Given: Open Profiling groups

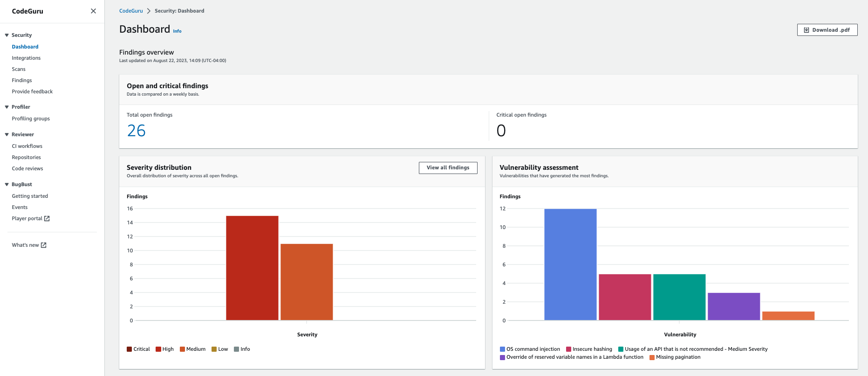Looking at the screenshot, I should 31,118.
